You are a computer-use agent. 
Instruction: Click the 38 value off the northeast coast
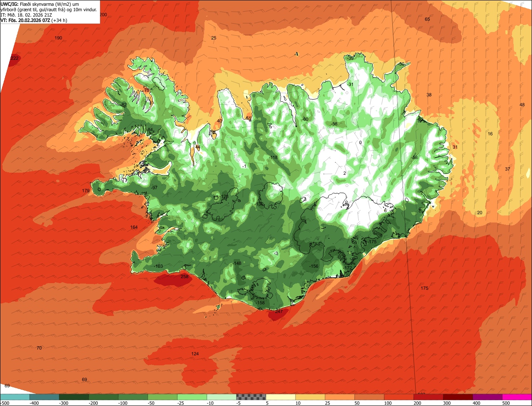[x=429, y=95]
